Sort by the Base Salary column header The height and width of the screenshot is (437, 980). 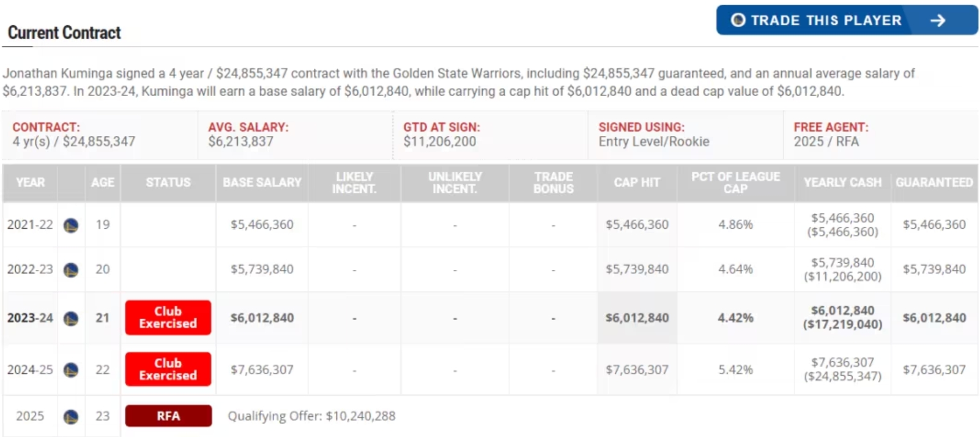click(x=262, y=182)
